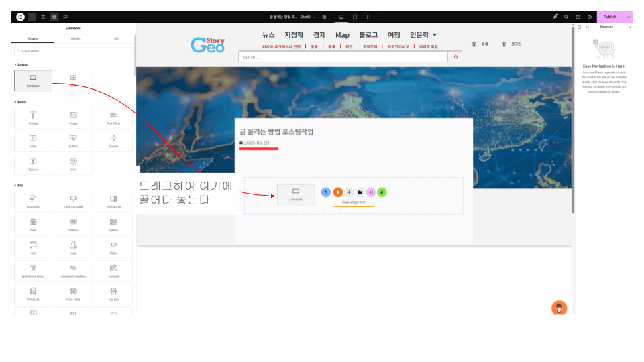The height and width of the screenshot is (362, 644).
Task: Select the WordPress Menu widget
Action: (x=33, y=271)
